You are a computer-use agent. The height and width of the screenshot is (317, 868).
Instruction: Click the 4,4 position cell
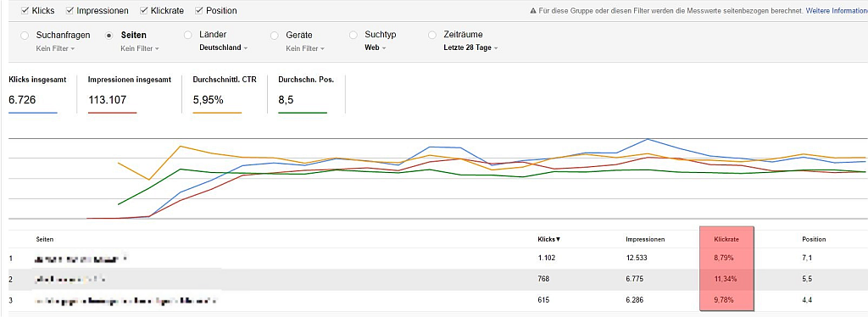(806, 301)
